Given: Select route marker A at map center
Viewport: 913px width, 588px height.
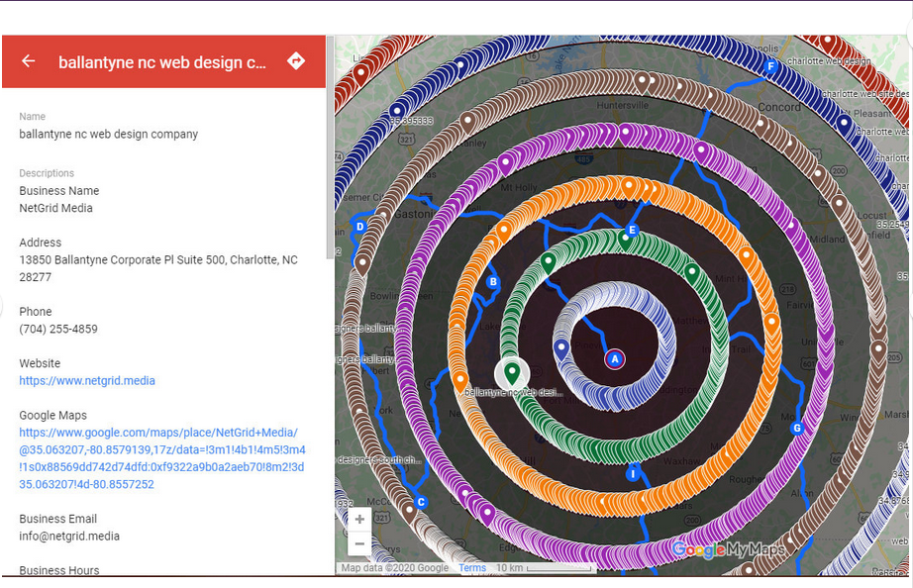Looking at the screenshot, I should (615, 358).
